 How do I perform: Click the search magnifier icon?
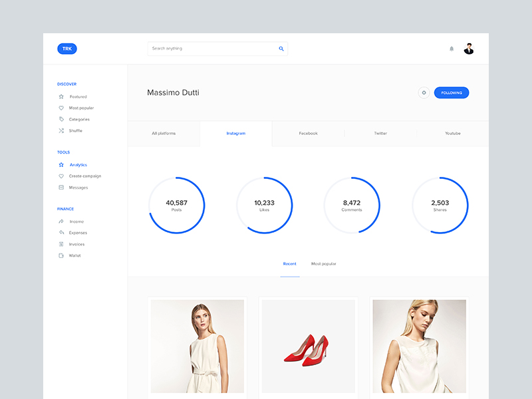281,49
